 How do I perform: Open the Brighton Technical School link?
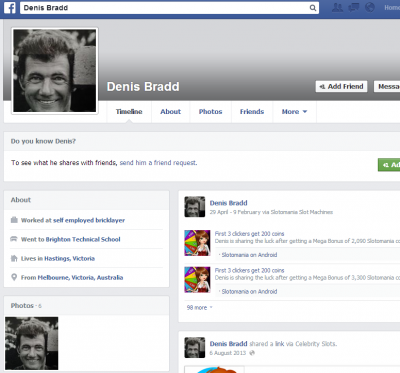click(x=83, y=239)
